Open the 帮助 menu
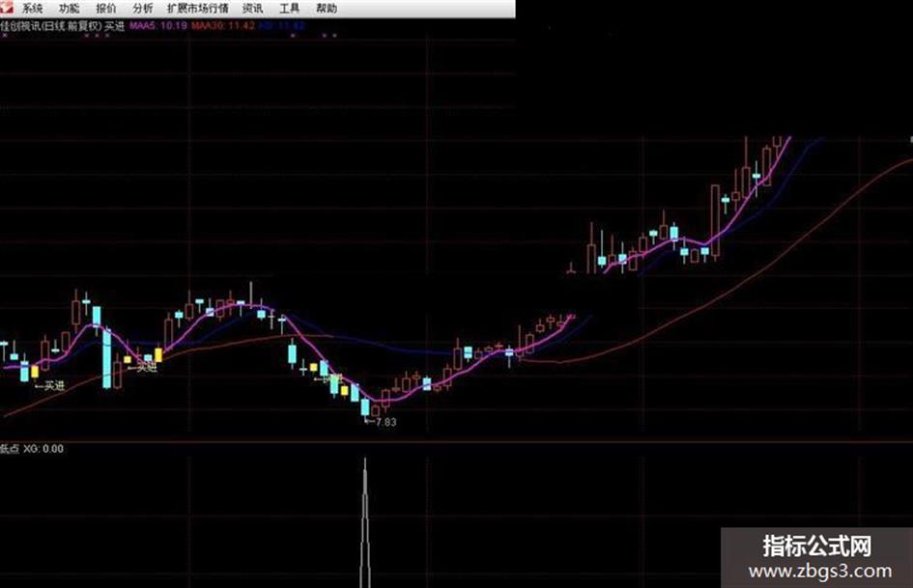Viewport: 913px width, 588px height. (x=327, y=8)
